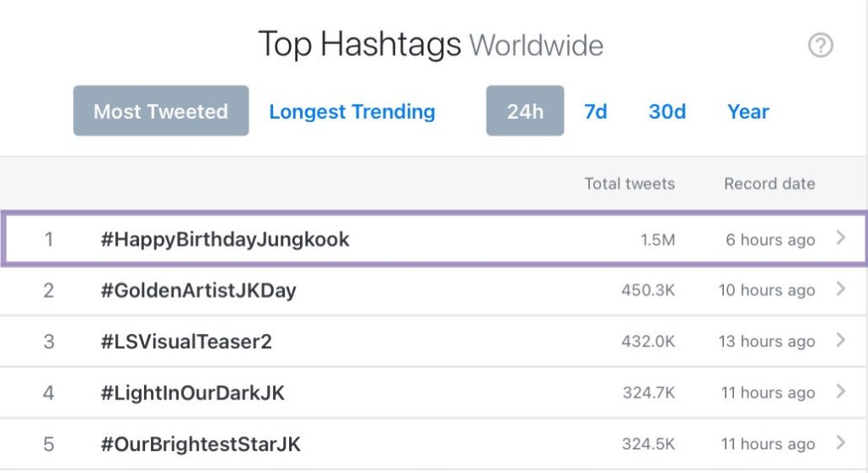Image resolution: width=868 pixels, height=473 pixels.
Task: Open chevron on #LightInOurDarkJK row
Action: tap(841, 392)
